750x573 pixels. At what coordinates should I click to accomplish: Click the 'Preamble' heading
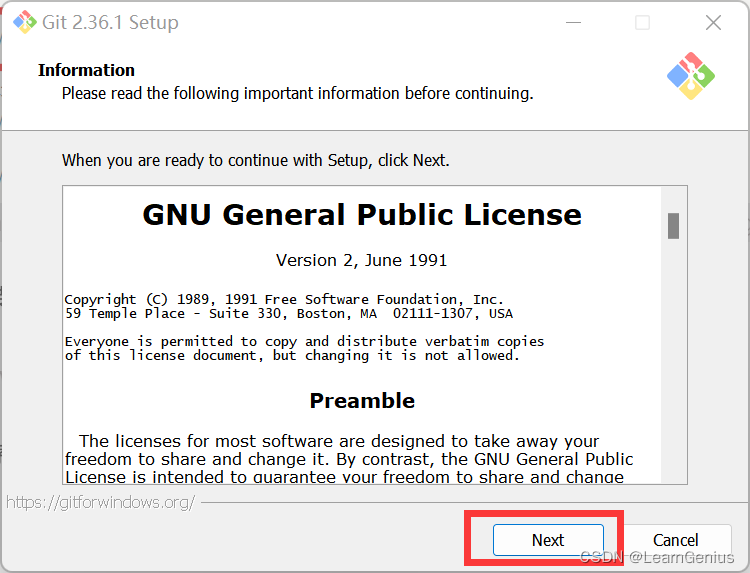point(362,400)
